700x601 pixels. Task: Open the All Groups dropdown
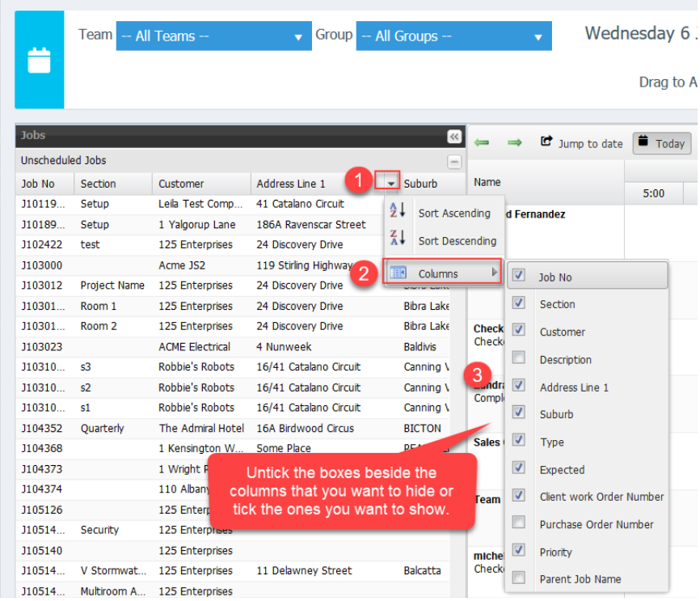pyautogui.click(x=453, y=36)
